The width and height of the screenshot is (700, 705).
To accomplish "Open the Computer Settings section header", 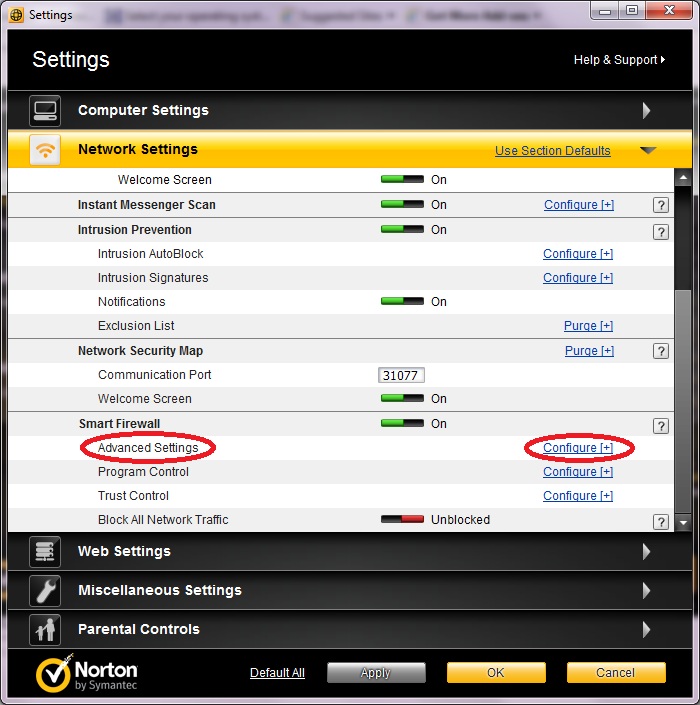I will (x=350, y=111).
